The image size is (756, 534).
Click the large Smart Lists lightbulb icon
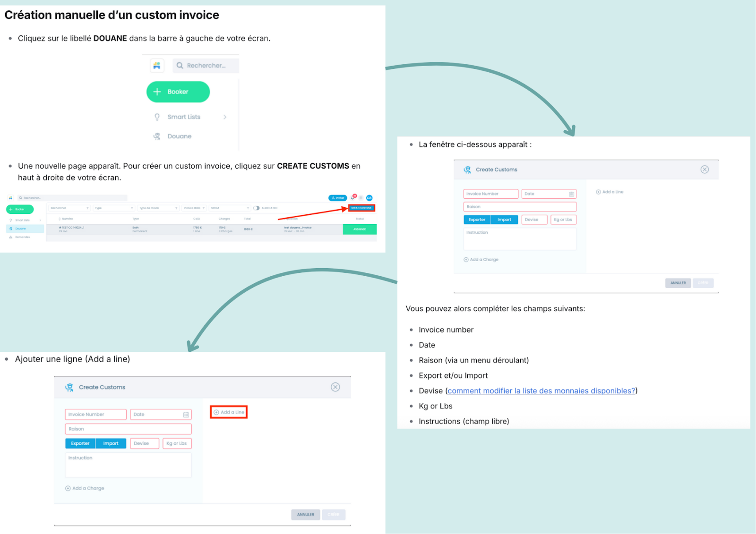tap(157, 117)
